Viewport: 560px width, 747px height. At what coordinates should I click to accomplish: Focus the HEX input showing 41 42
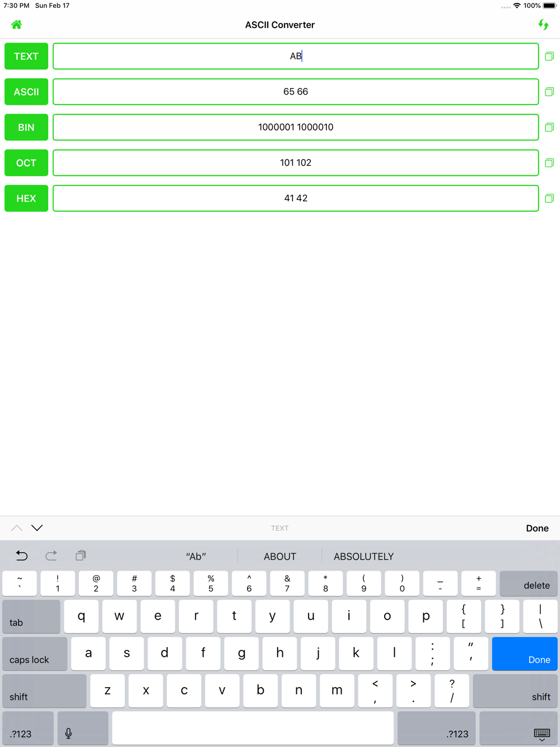pyautogui.click(x=296, y=198)
